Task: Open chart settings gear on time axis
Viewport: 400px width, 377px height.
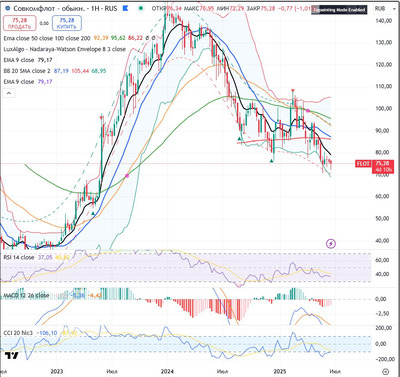Action: point(385,371)
